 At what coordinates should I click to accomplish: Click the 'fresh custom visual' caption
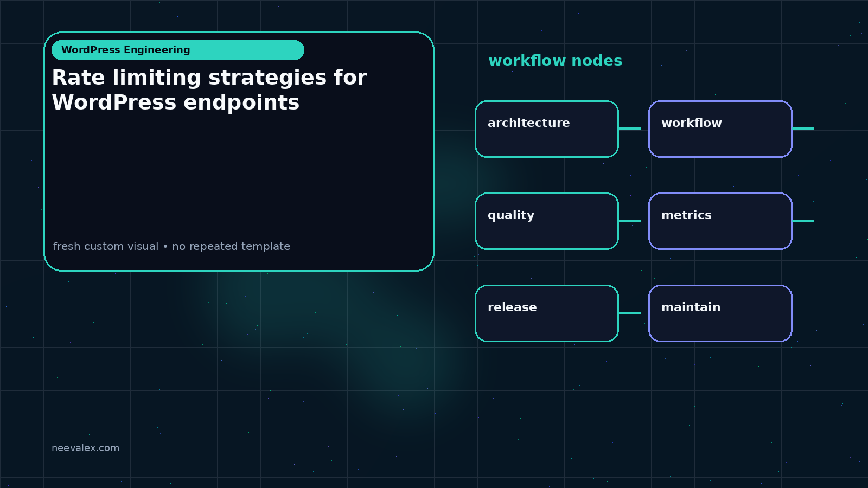pos(171,246)
